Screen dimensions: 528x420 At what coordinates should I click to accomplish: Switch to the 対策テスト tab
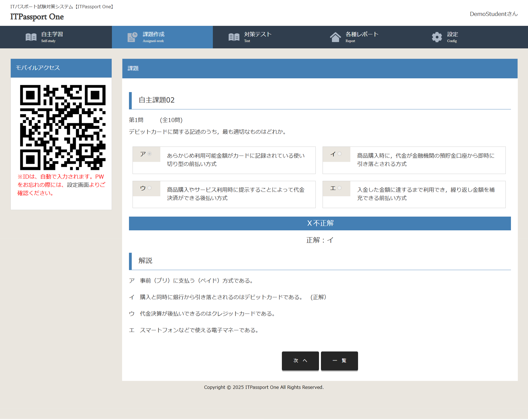(x=257, y=37)
